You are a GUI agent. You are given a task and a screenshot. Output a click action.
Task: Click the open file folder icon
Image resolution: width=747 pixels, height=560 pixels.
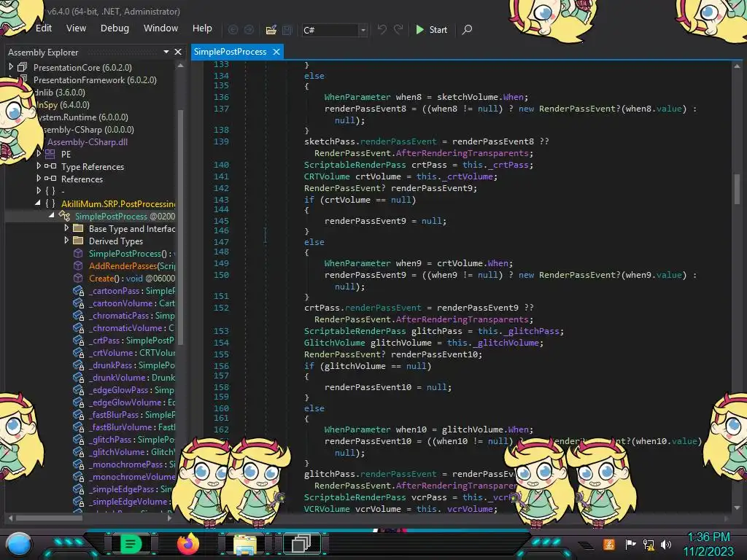point(271,29)
